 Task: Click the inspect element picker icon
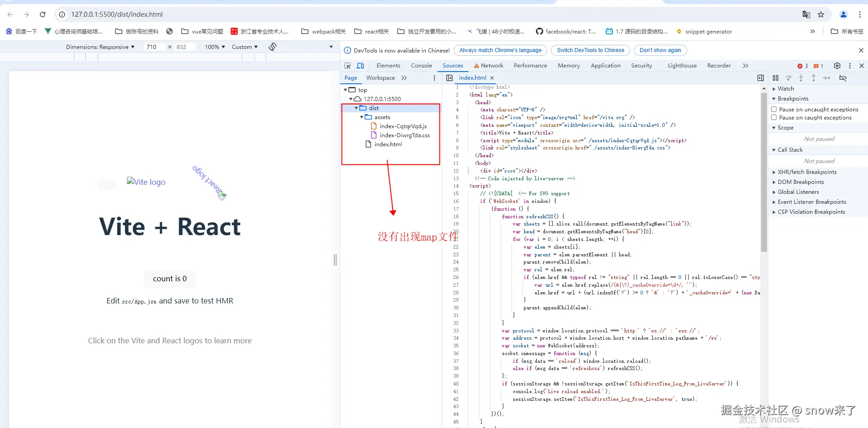[x=347, y=66]
